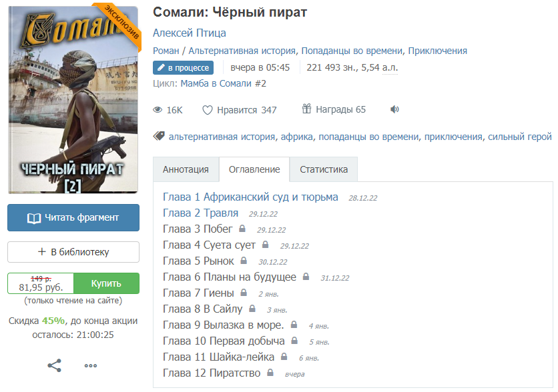Open chapter Глава 1 Африканский суд и тюрьма
Screen dimensions: 558x392
(x=250, y=197)
